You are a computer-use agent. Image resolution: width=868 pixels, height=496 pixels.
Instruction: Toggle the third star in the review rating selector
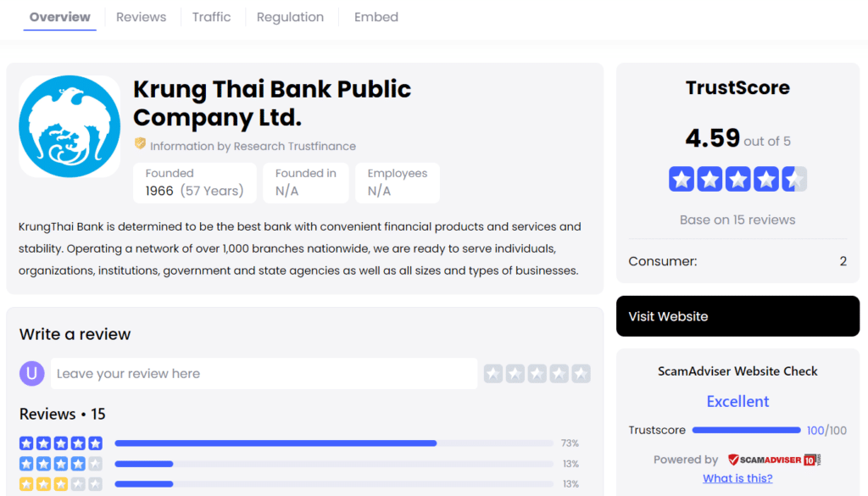pos(537,373)
